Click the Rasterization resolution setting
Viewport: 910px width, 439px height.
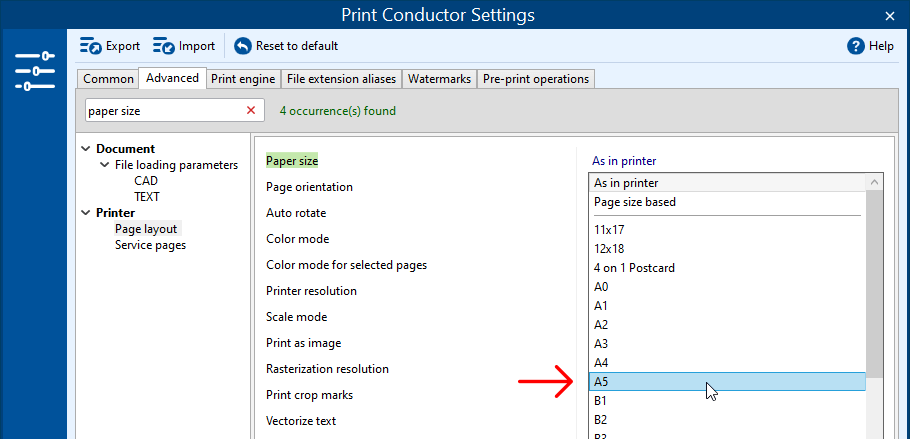[327, 369]
